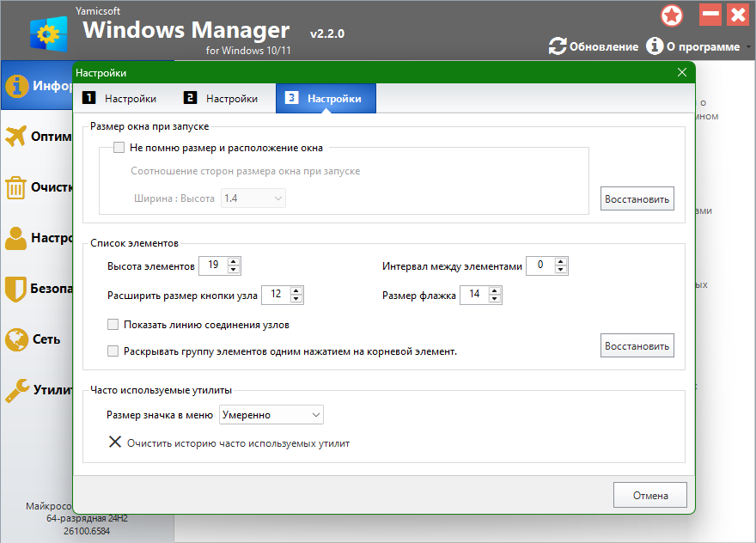The height and width of the screenshot is (543, 756).
Task: Open the Optimizer airplane icon
Action: (x=16, y=137)
